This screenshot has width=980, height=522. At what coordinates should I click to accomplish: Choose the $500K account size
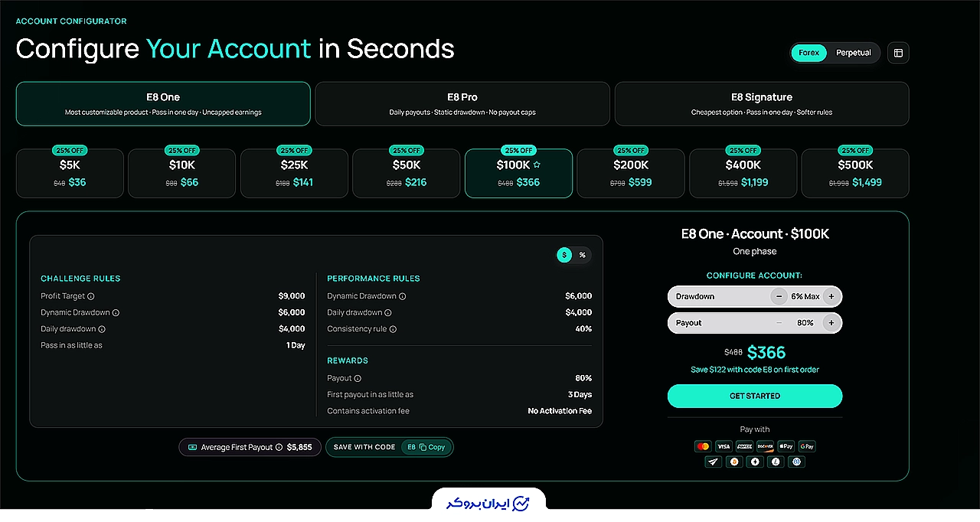[855, 173]
